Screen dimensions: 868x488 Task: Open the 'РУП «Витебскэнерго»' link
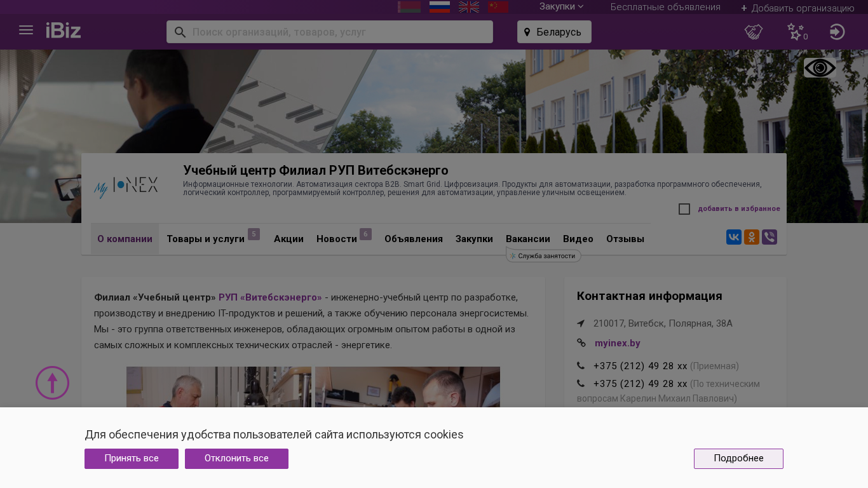click(x=270, y=297)
